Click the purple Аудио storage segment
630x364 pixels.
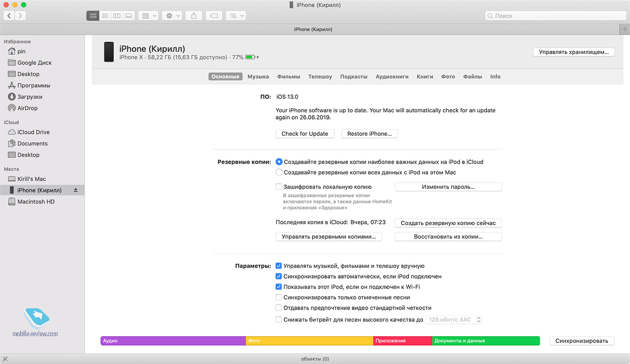coord(173,341)
